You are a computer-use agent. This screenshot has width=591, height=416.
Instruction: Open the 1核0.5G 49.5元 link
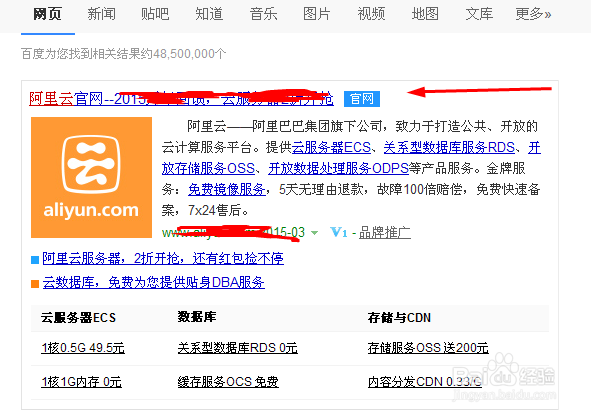pyautogui.click(x=83, y=348)
